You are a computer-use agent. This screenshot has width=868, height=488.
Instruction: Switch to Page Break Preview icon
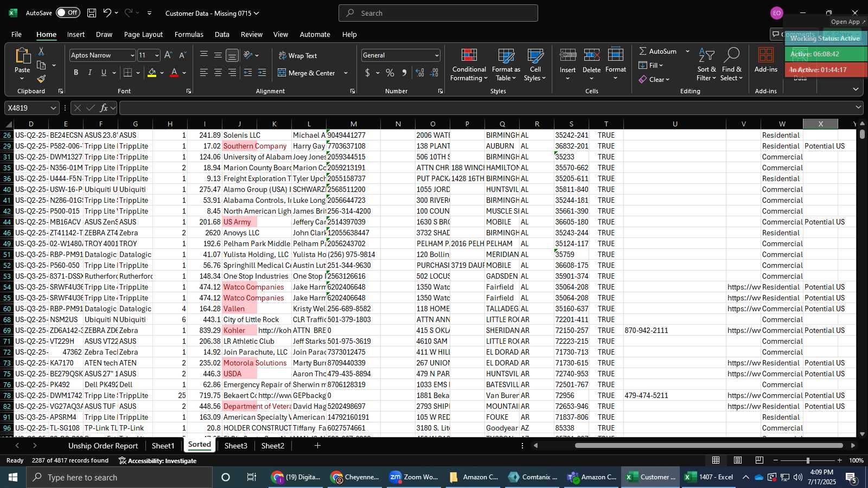[x=759, y=460]
